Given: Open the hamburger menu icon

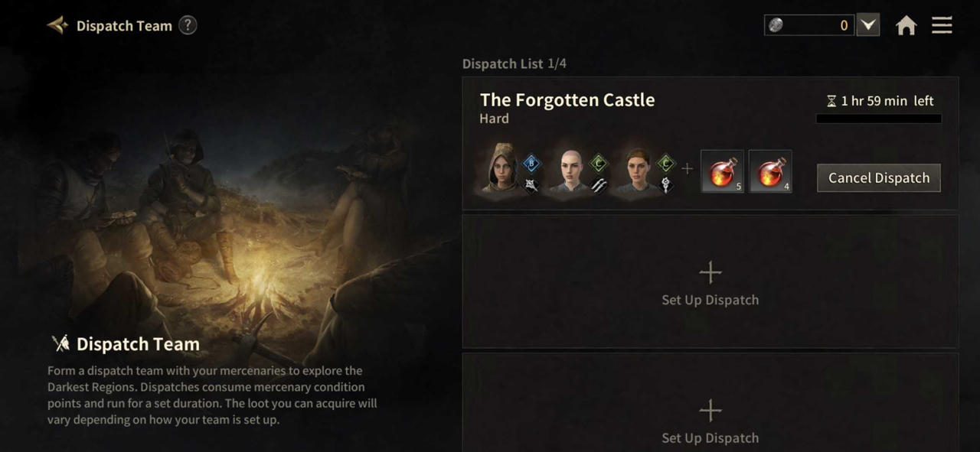Looking at the screenshot, I should point(942,25).
